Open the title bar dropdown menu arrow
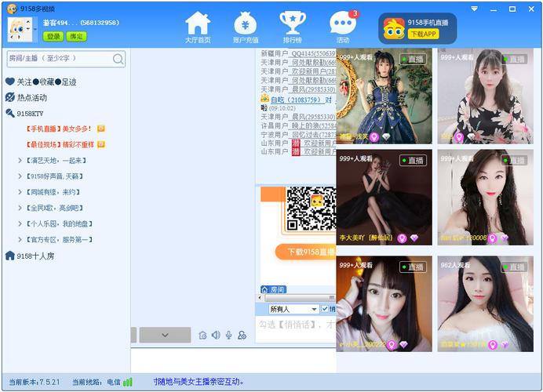543x392 pixels. coord(475,9)
